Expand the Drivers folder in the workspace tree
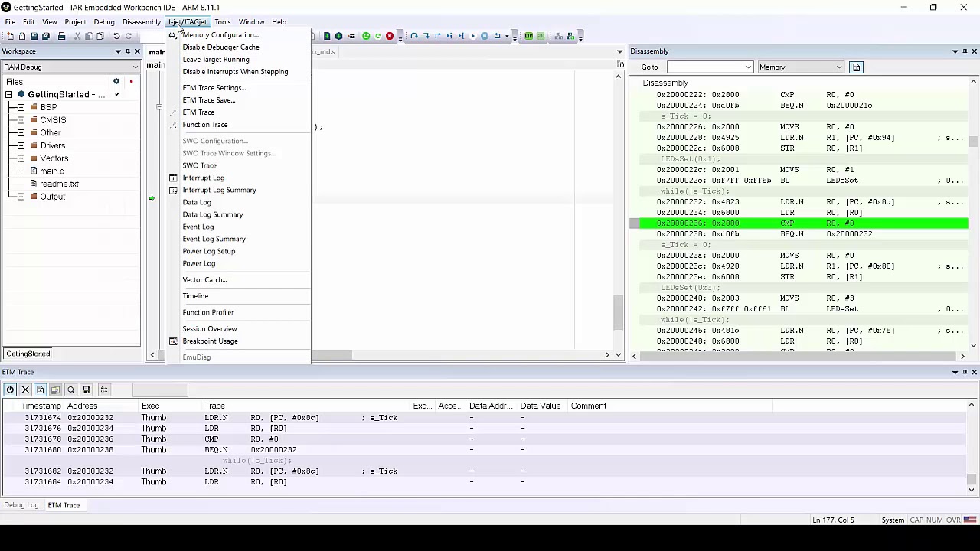The width and height of the screenshot is (980, 551). pos(21,145)
